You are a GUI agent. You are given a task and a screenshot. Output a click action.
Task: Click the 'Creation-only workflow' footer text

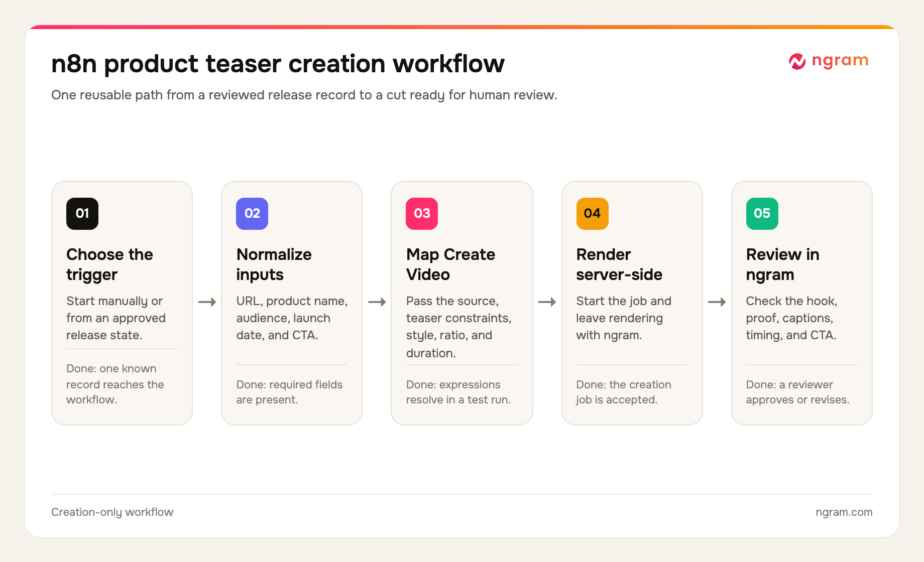(112, 512)
